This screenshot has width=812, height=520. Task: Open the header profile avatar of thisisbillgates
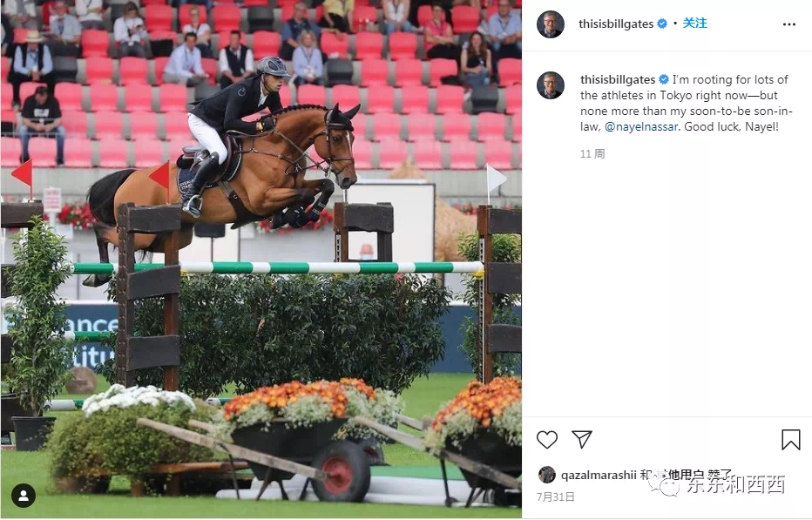551,24
